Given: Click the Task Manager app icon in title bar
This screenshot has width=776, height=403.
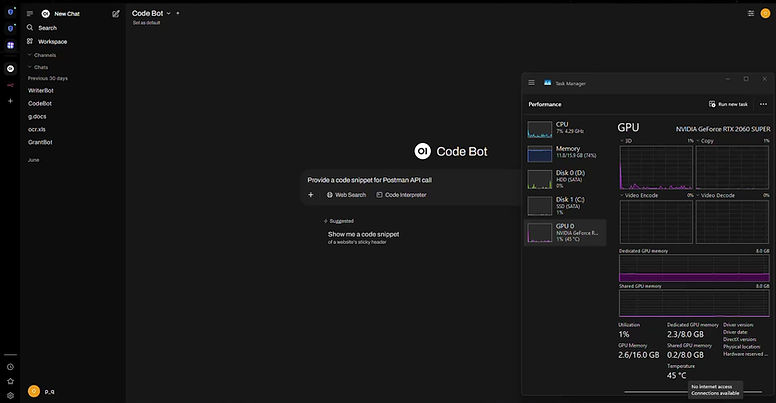Looking at the screenshot, I should 547,83.
